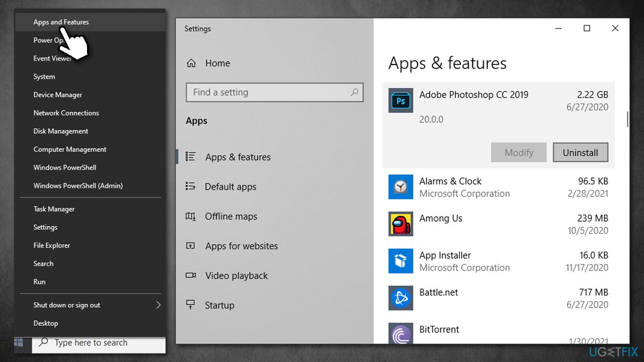Click the Startup sidebar icon
Screen dimensions: 644x362
click(191, 305)
